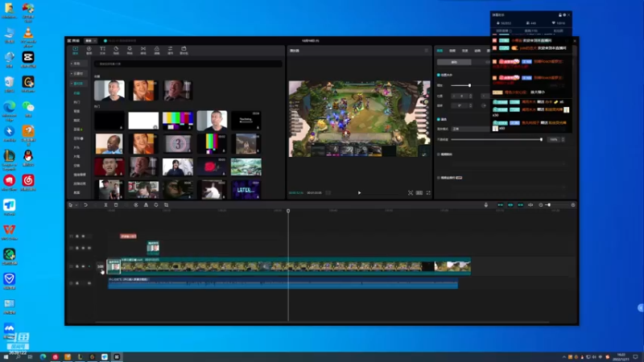Viewport: 644px width, 362px height.
Task: Open the Effects tab
Action: tap(130, 50)
